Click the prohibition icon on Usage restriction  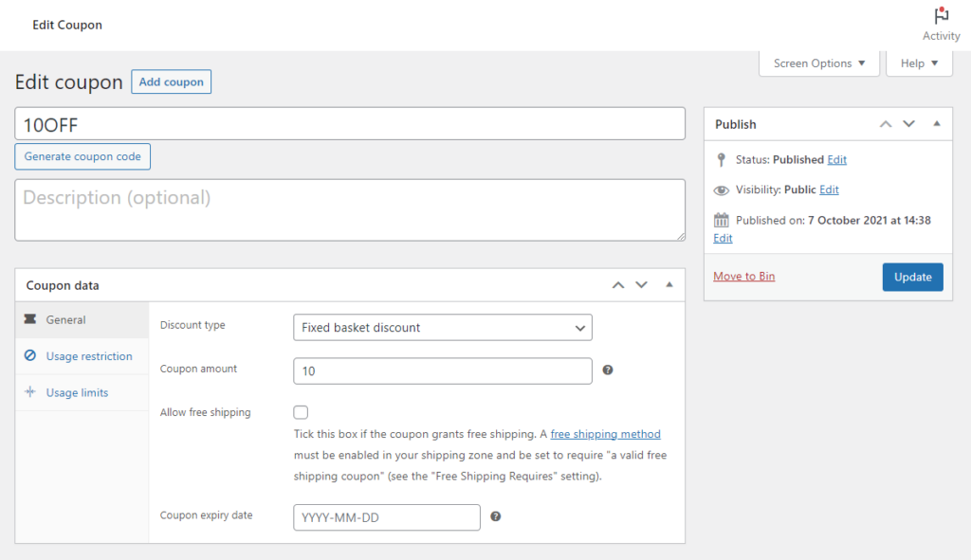click(x=29, y=356)
